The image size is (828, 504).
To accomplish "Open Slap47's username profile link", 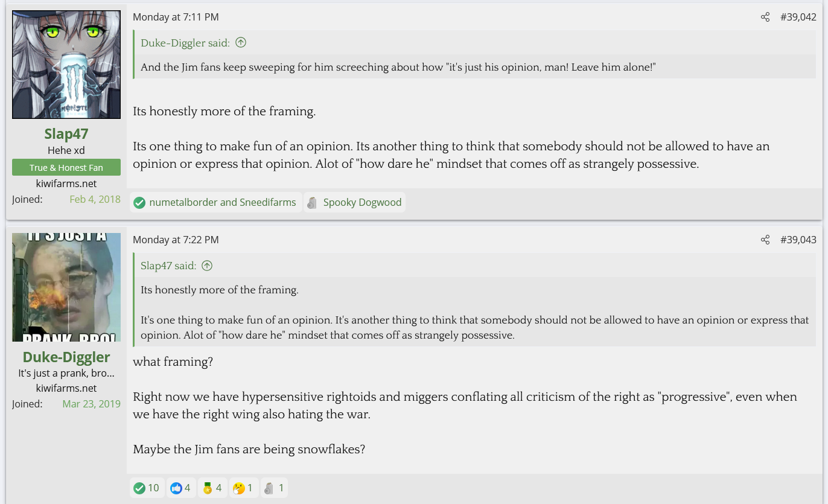I will click(x=66, y=133).
